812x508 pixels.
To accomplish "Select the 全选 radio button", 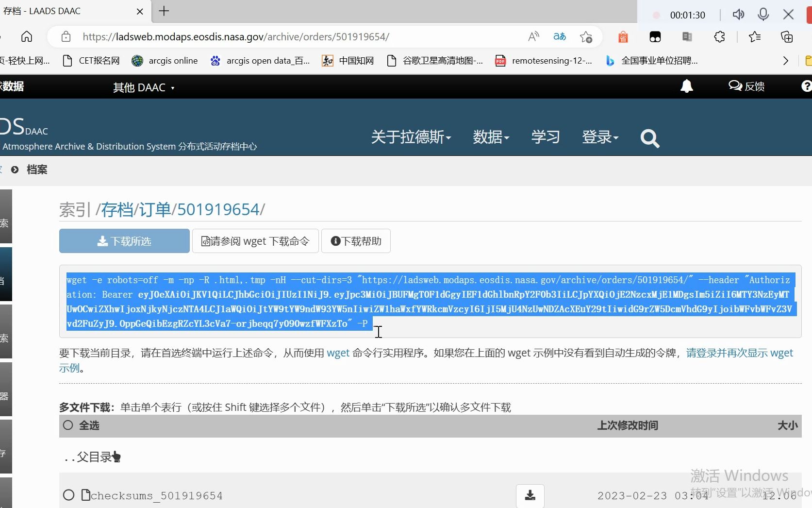I will [x=68, y=425].
